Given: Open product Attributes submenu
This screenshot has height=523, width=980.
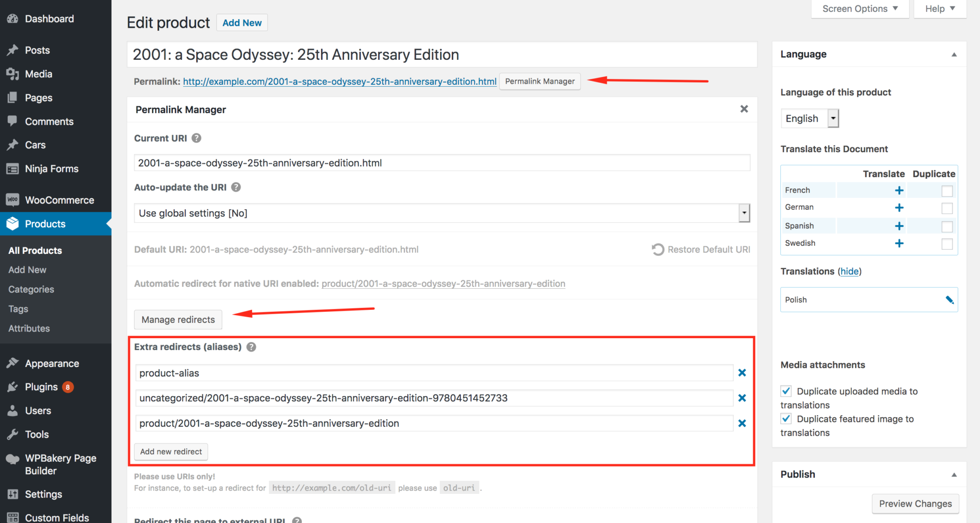Looking at the screenshot, I should pyautogui.click(x=29, y=329).
